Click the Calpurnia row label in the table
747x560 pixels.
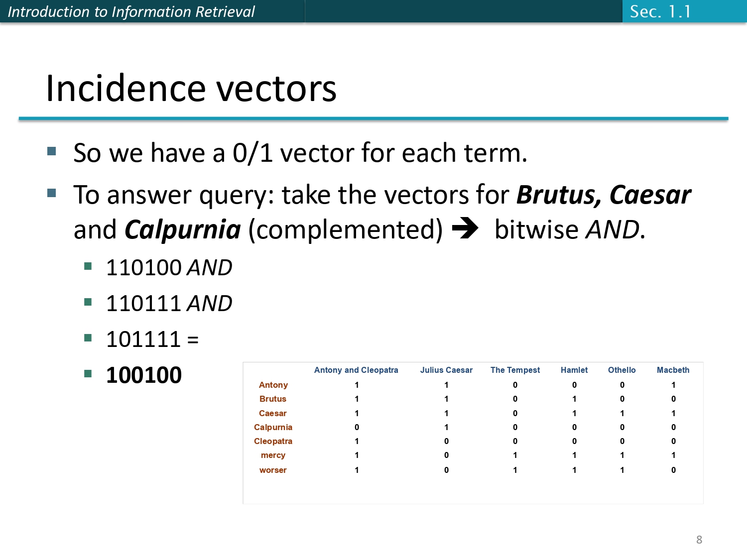pyautogui.click(x=273, y=427)
